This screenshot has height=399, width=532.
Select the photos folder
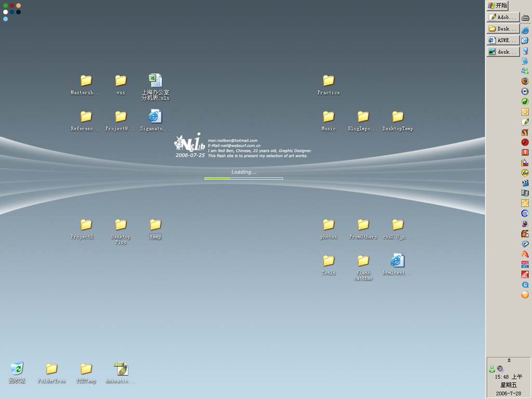328,229
